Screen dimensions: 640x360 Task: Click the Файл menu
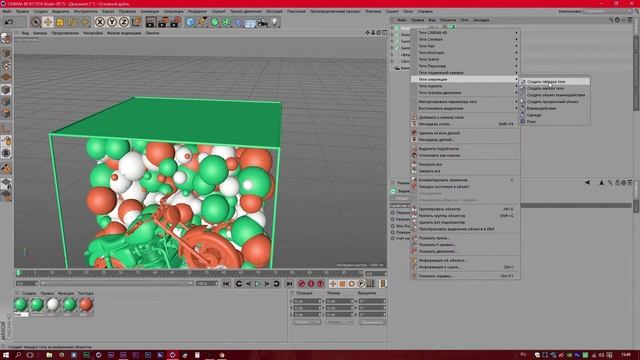point(7,11)
